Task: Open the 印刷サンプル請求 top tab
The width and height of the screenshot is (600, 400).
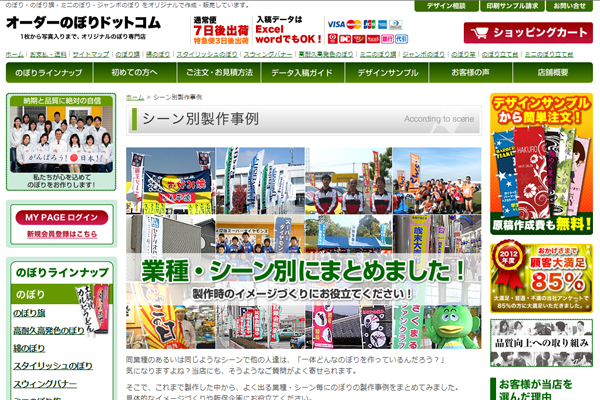Action: (511, 6)
